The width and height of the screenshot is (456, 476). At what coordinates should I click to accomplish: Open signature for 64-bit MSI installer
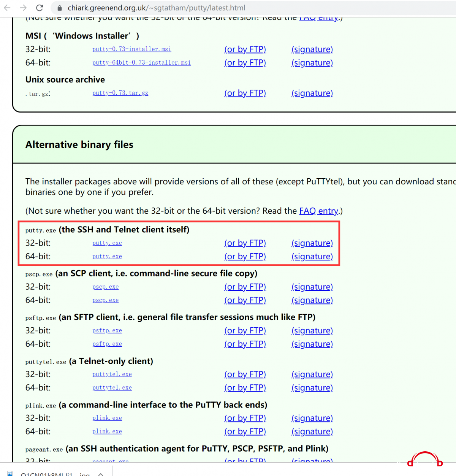[x=312, y=63]
